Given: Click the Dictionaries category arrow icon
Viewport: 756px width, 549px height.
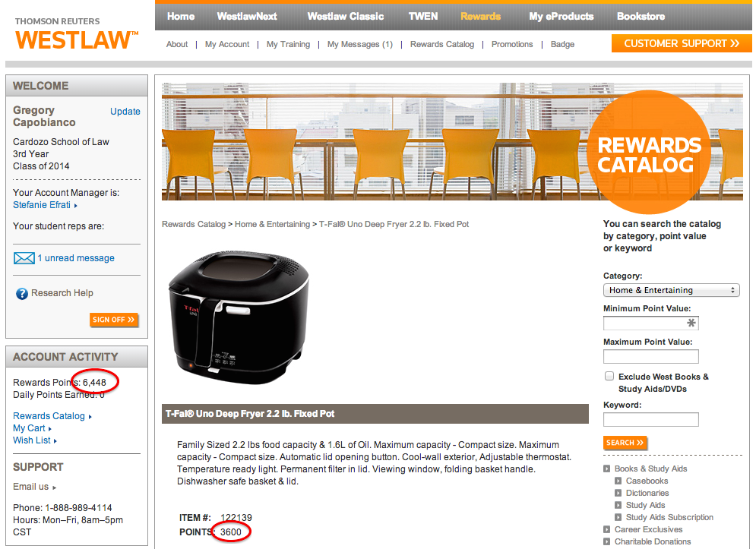Looking at the screenshot, I should pyautogui.click(x=618, y=493).
